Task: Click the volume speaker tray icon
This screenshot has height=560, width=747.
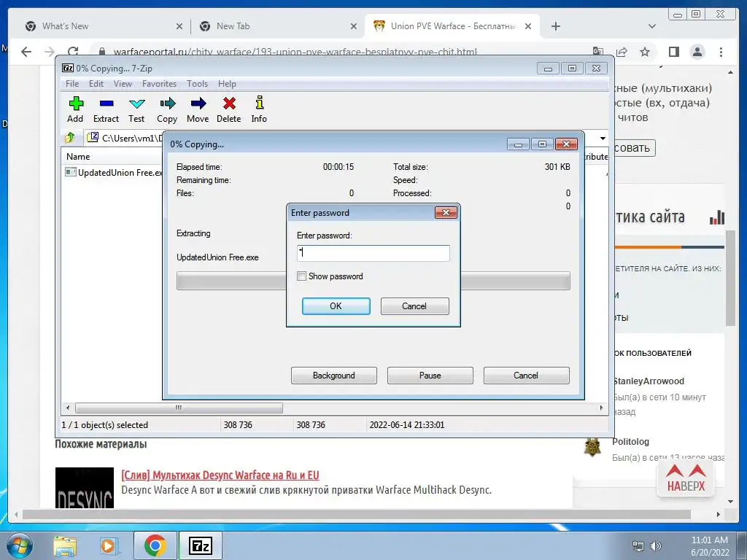Action: 656,546
